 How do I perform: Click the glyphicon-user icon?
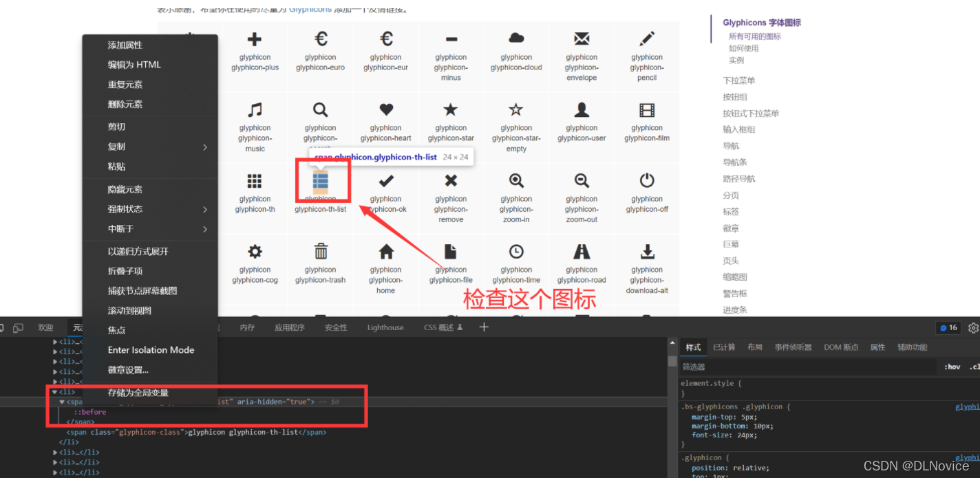point(582,109)
